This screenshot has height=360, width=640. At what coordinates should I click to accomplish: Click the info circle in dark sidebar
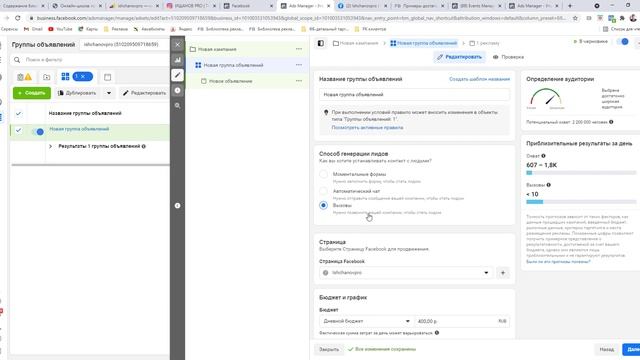(178, 205)
